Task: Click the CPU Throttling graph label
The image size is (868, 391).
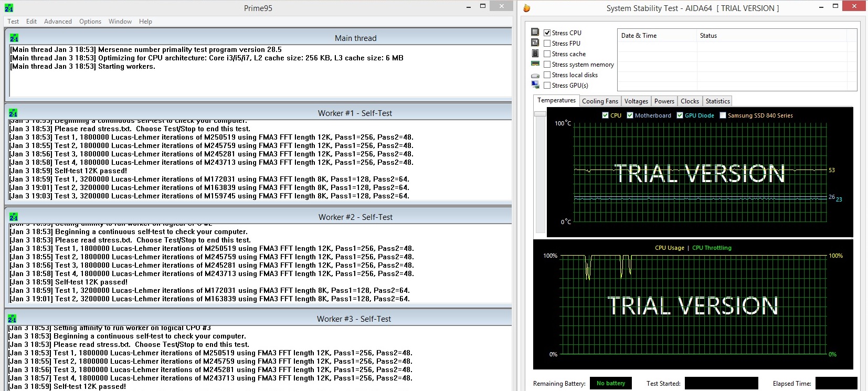Action: [x=712, y=248]
